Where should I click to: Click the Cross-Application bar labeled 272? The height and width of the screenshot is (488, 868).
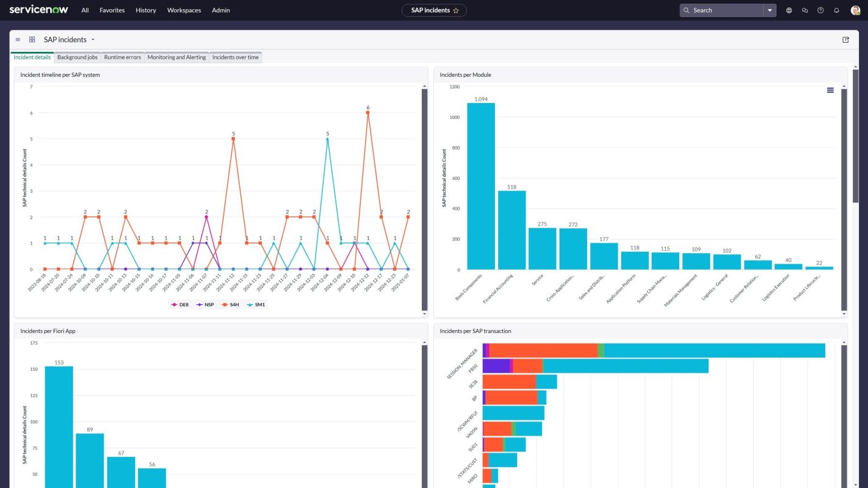pyautogui.click(x=573, y=249)
